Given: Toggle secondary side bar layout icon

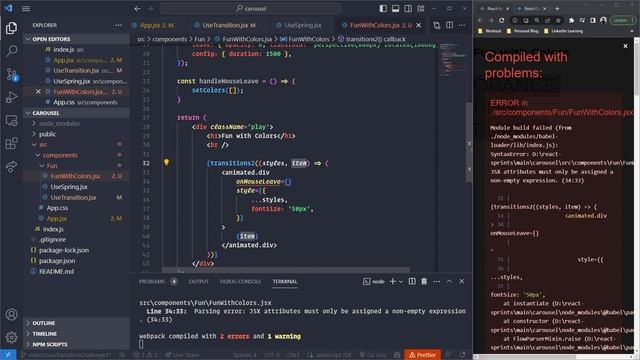Looking at the screenshot, I should tap(408, 9).
